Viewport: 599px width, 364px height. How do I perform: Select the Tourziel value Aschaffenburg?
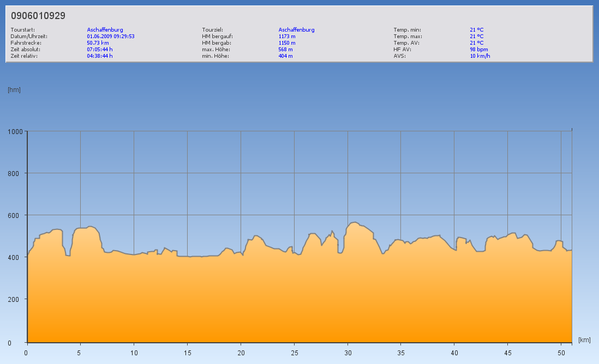click(x=296, y=30)
